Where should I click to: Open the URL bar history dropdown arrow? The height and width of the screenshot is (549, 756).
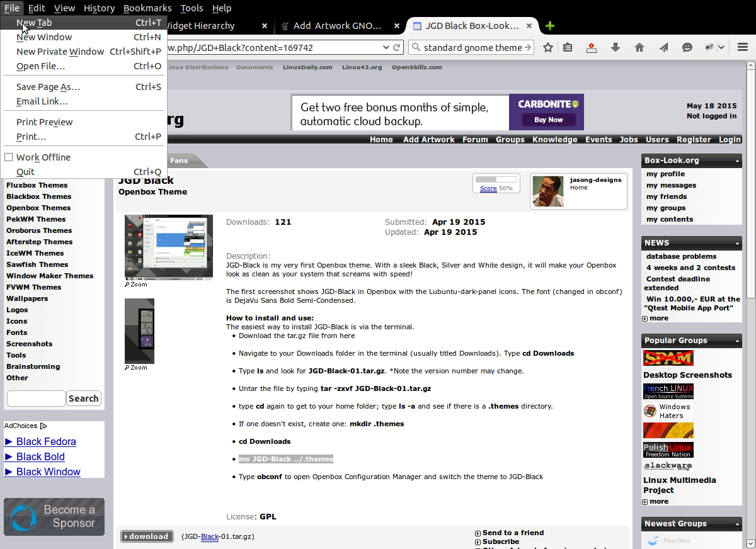pyautogui.click(x=386, y=47)
